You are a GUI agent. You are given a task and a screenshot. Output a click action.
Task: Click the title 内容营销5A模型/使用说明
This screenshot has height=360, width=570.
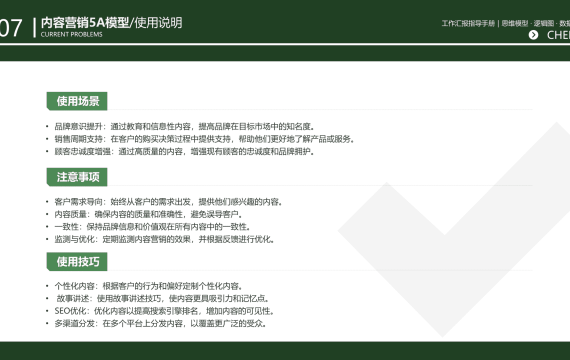click(112, 23)
